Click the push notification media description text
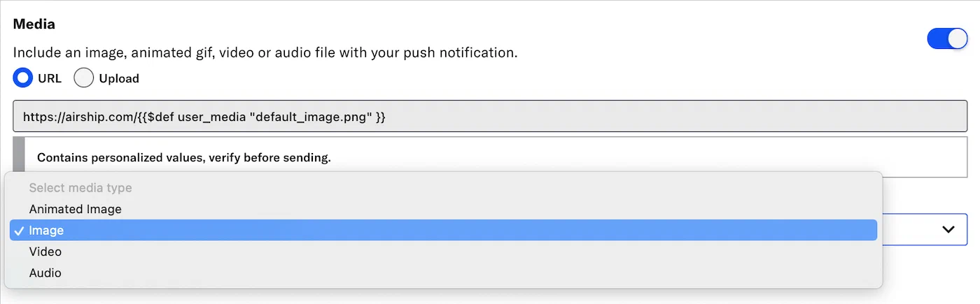The height and width of the screenshot is (304, 980). coord(265,52)
